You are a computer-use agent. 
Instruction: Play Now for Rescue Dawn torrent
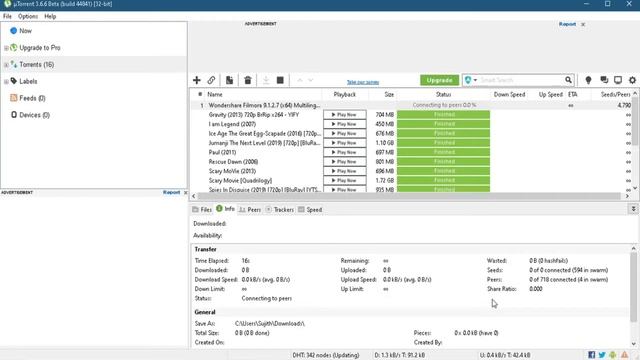click(345, 162)
